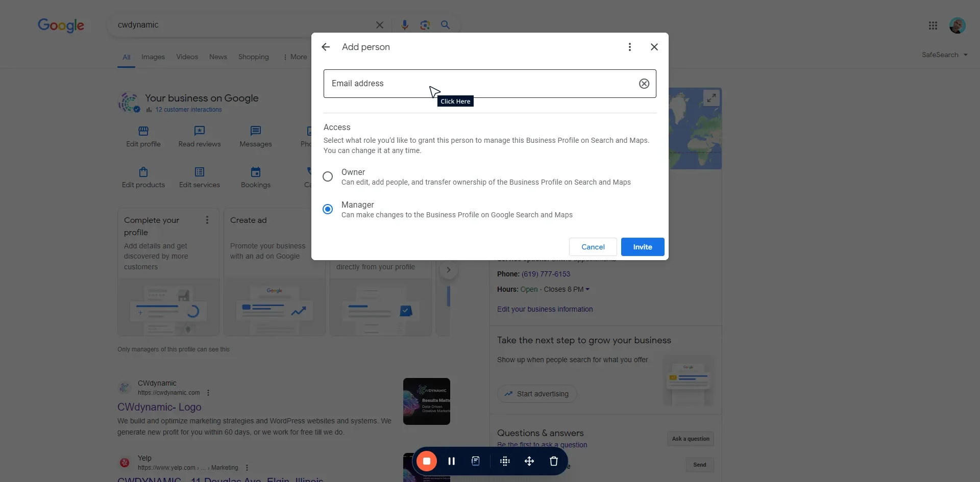Click the Cancel button
980x482 pixels.
[593, 247]
